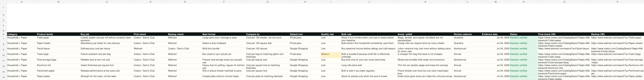Click 'Failure-resistant cost per bag' cell

107,55
